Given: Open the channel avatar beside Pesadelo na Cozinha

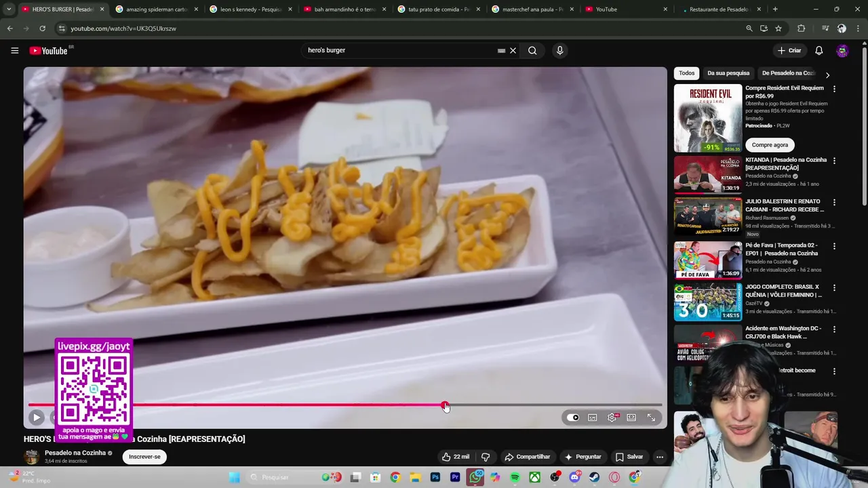Looking at the screenshot, I should pos(31,457).
